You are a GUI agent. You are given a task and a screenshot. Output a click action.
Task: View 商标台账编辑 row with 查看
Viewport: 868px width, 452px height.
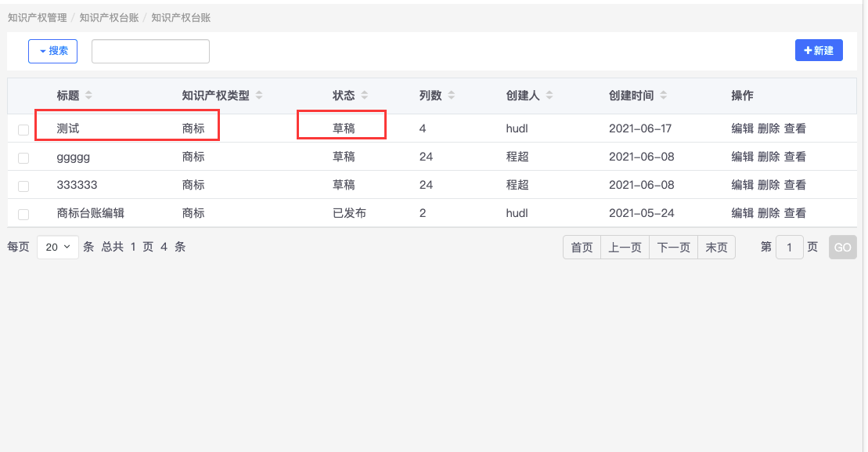(795, 213)
